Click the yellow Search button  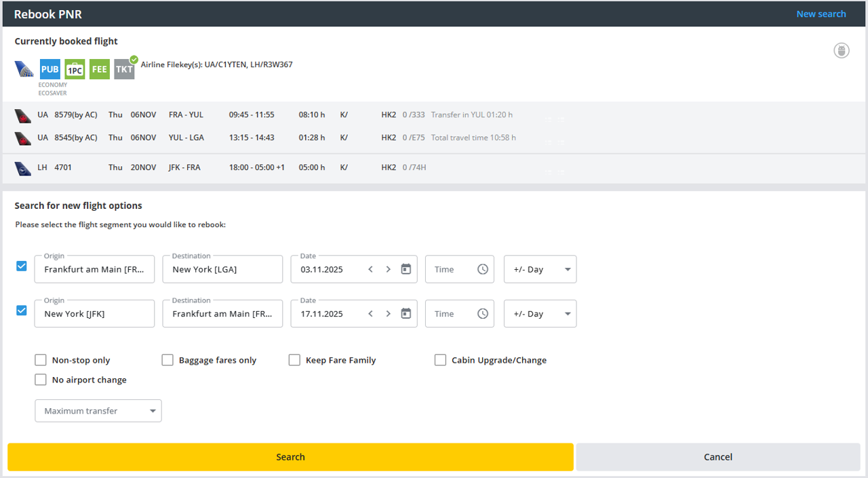click(x=290, y=457)
